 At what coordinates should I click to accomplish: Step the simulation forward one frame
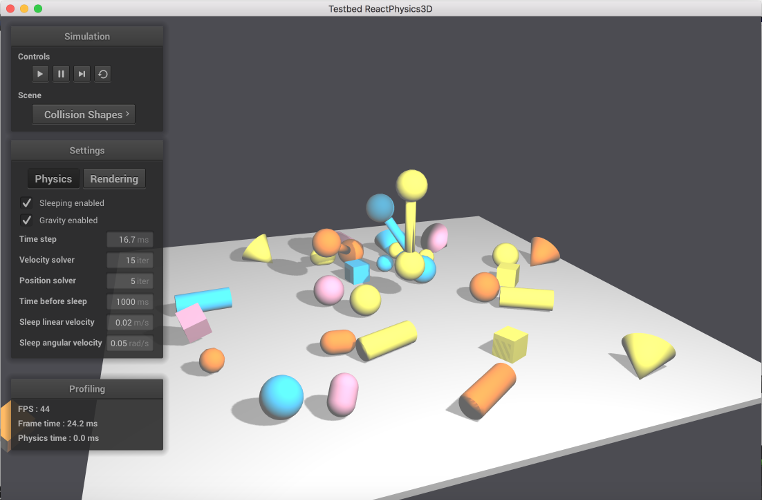pyautogui.click(x=82, y=74)
